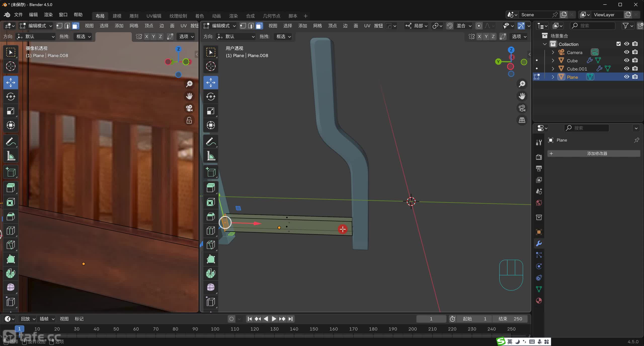Toggle camera view in right viewport
Viewport: 644px width, 346px height.
click(522, 108)
